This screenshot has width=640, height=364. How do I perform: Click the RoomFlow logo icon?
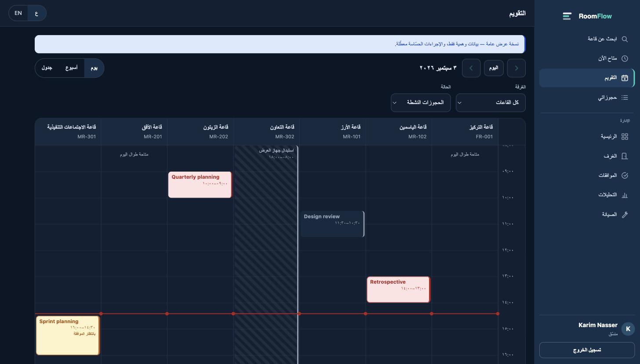[567, 16]
